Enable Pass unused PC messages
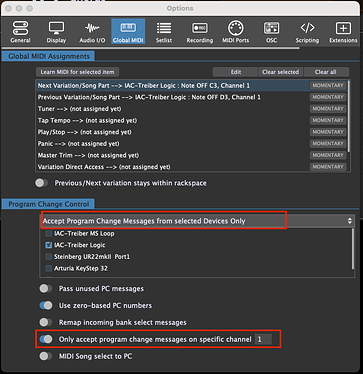 pyautogui.click(x=46, y=289)
